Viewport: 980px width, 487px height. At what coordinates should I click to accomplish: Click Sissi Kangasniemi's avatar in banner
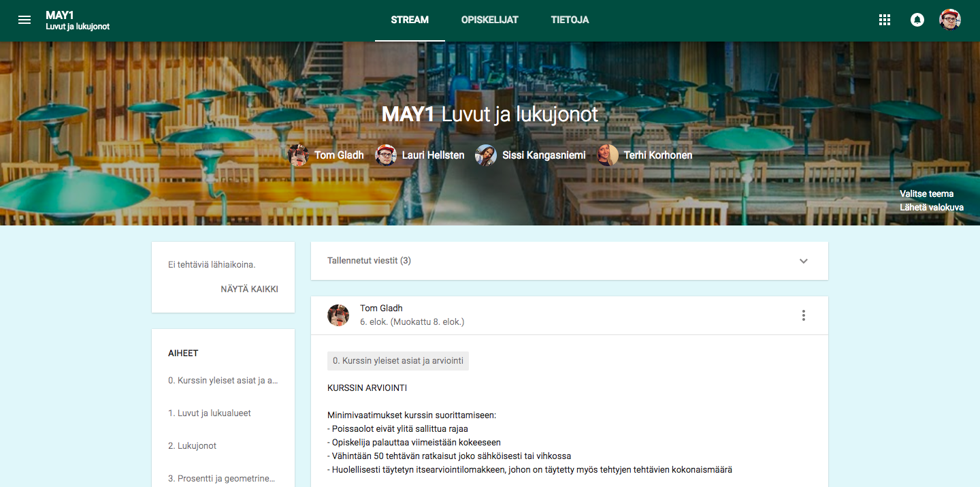pos(486,155)
